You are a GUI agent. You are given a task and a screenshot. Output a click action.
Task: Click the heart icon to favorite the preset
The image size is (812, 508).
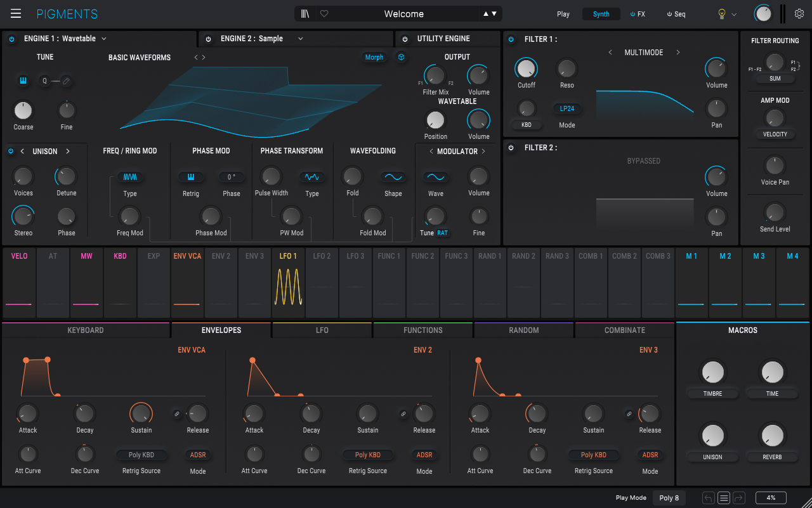324,14
